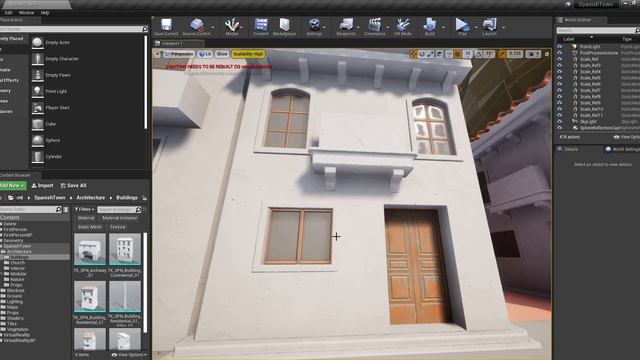Open the viewport options dropdown arrow
This screenshot has width=640, height=360.
(158, 54)
